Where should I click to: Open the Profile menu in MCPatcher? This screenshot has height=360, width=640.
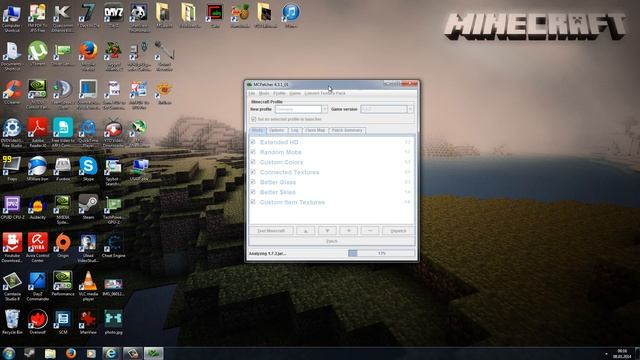[279, 93]
